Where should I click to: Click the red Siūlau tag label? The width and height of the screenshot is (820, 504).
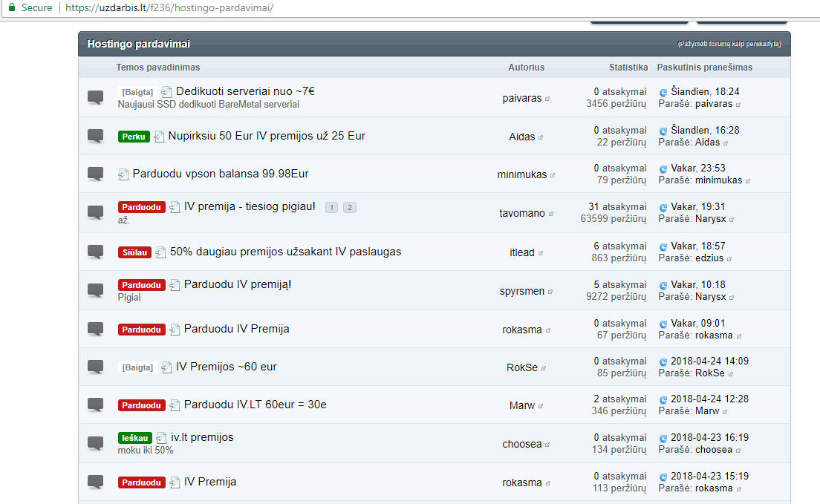coord(134,252)
